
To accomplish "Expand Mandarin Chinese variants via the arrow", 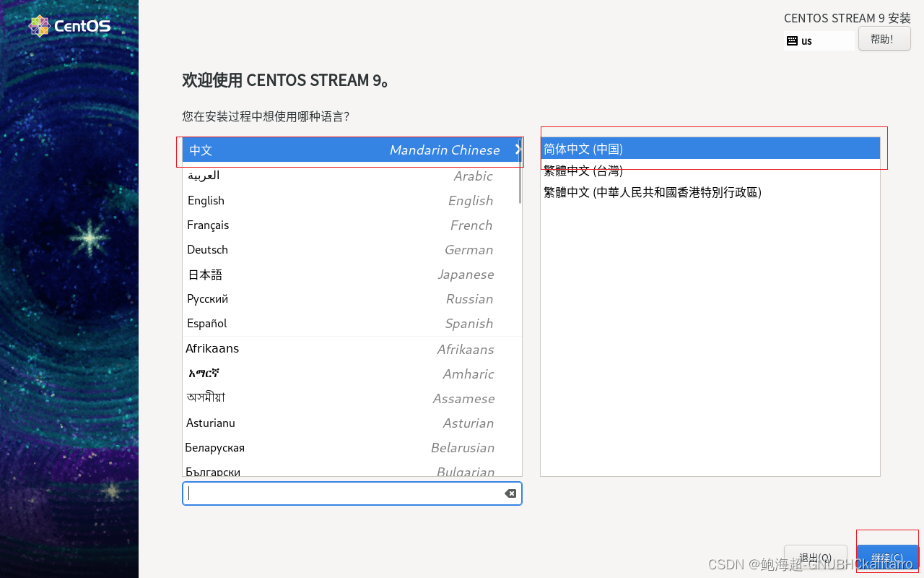I will (x=518, y=150).
